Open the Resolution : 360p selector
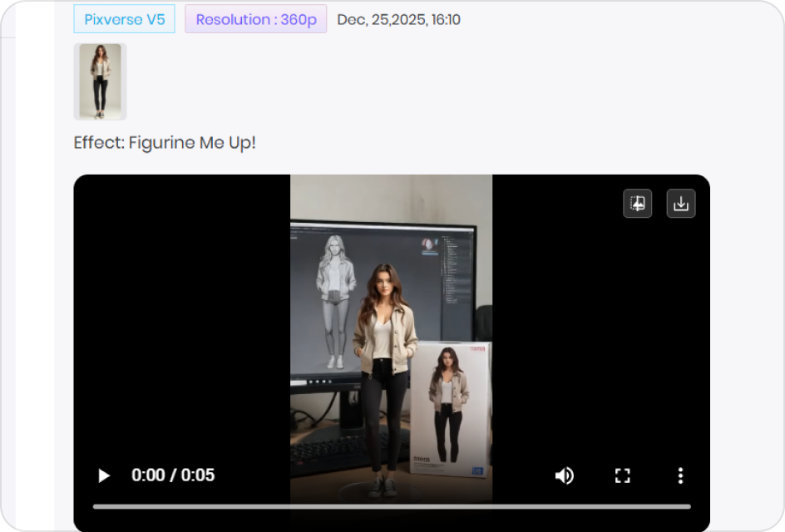 255,18
